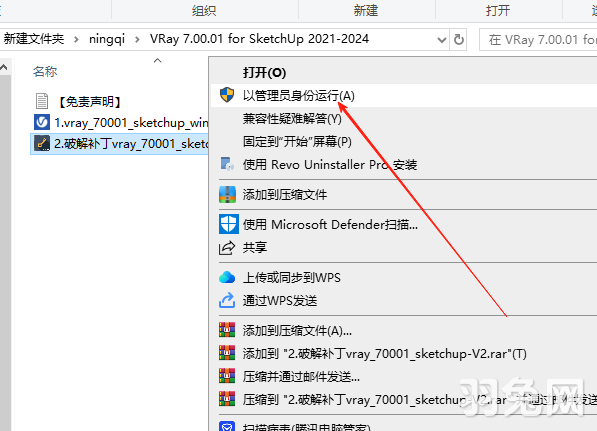
Task: Click the Revo Uninstaller Pro install icon
Action: pyautogui.click(x=227, y=164)
